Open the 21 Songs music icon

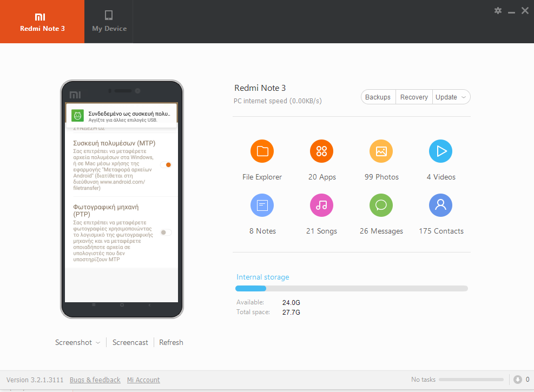click(x=321, y=205)
